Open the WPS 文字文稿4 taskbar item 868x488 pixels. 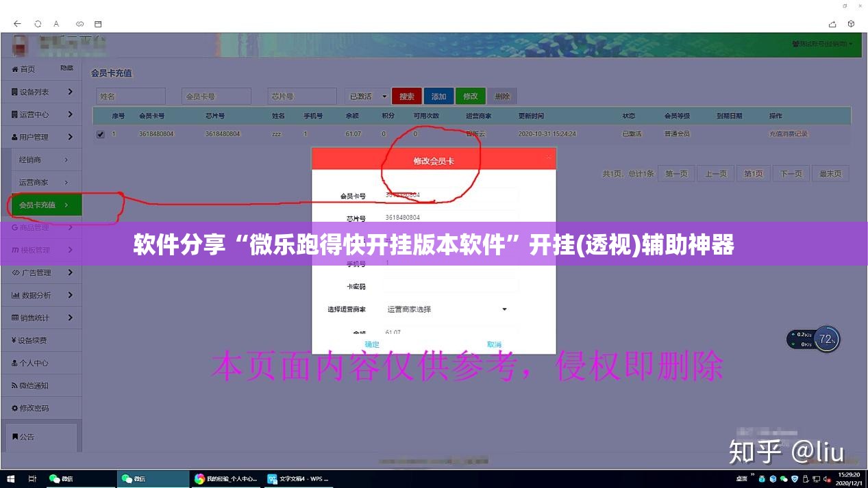coord(299,478)
